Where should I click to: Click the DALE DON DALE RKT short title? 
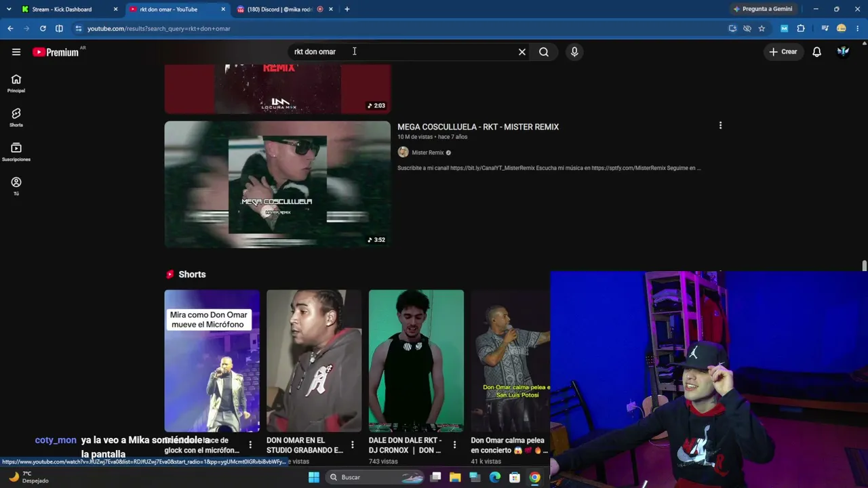[x=406, y=445]
